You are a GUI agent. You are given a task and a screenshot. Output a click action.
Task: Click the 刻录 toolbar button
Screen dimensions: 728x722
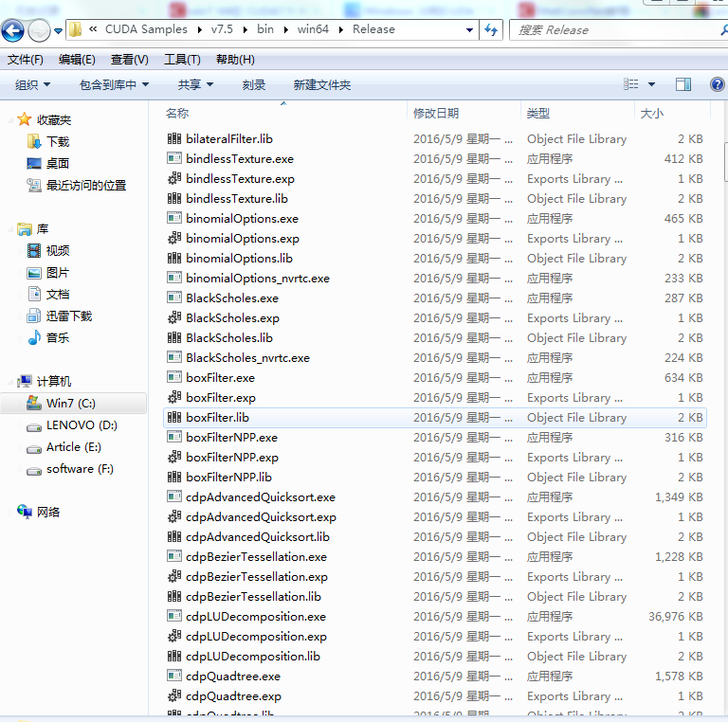click(254, 84)
